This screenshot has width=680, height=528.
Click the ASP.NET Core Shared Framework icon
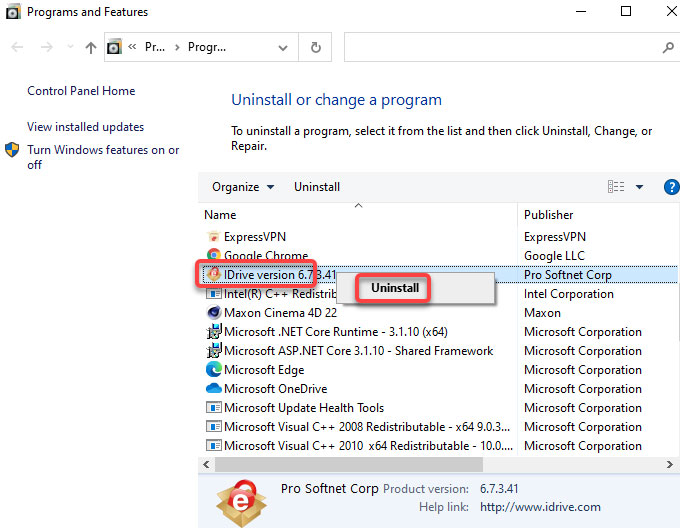click(x=213, y=350)
